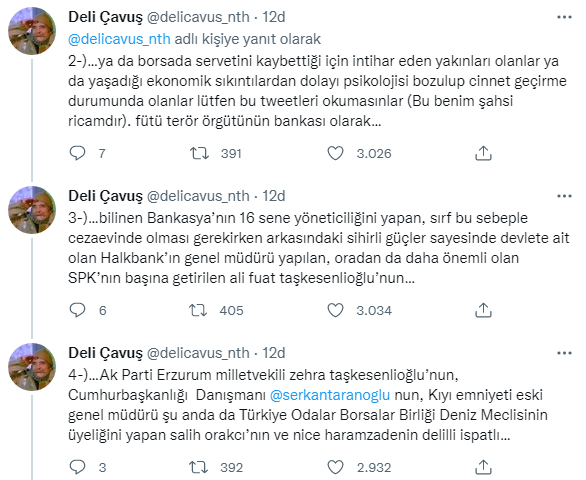The height and width of the screenshot is (480, 586).
Task: Retweet the tweet with 392 retweets
Action: pos(198,467)
